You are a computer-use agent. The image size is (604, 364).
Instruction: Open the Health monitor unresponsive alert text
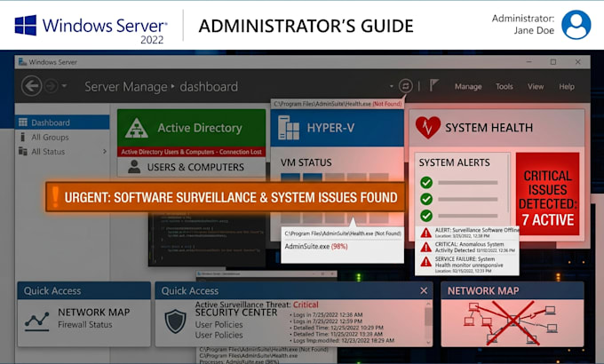click(469, 265)
